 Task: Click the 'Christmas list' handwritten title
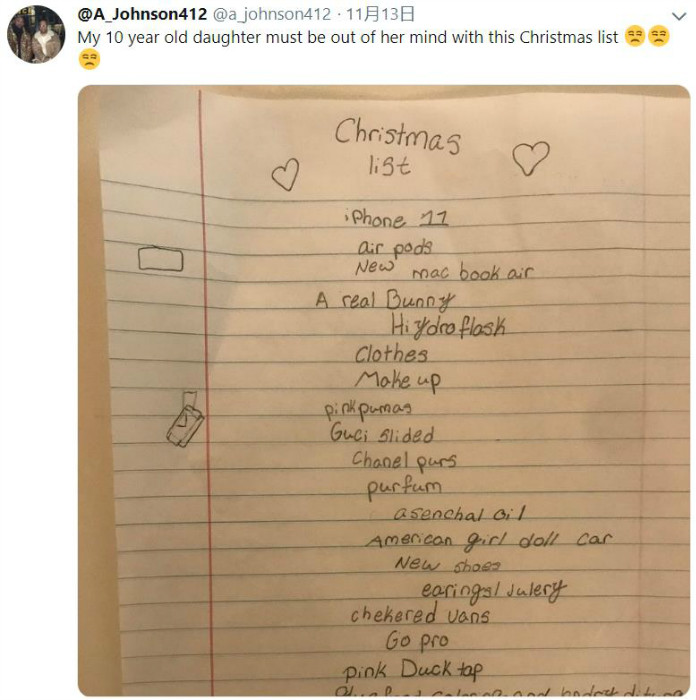[x=397, y=147]
